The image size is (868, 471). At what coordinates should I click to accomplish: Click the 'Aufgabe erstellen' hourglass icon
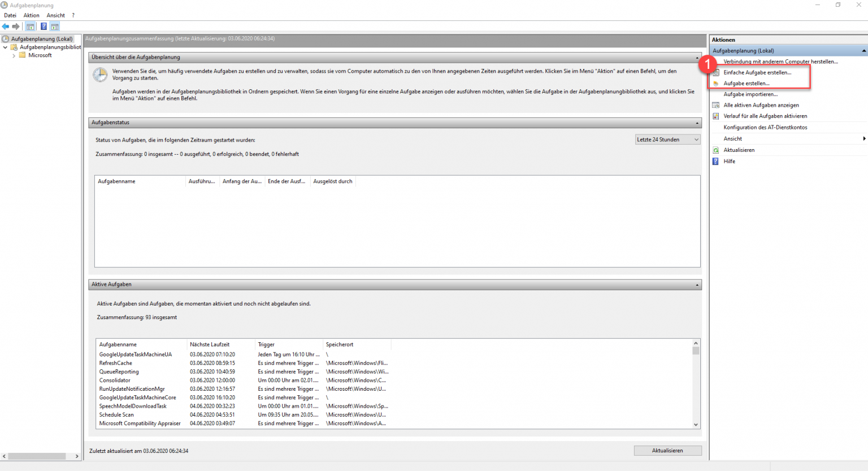pyautogui.click(x=715, y=83)
